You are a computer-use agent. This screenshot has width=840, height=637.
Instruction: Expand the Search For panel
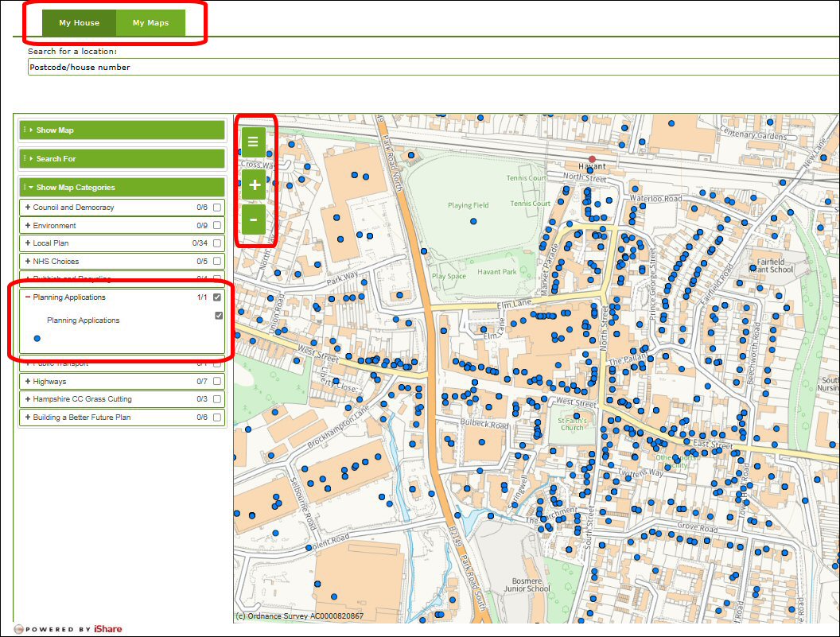coord(56,159)
